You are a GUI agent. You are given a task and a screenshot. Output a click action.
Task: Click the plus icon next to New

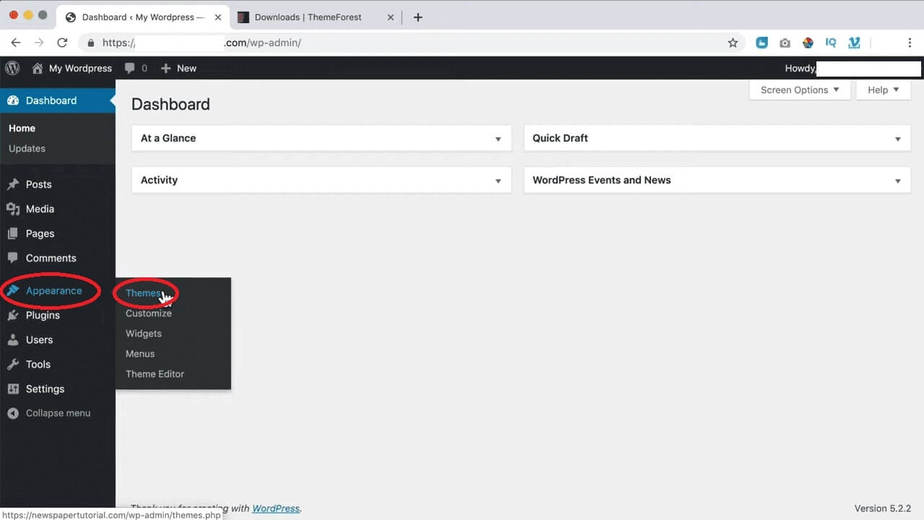click(166, 68)
